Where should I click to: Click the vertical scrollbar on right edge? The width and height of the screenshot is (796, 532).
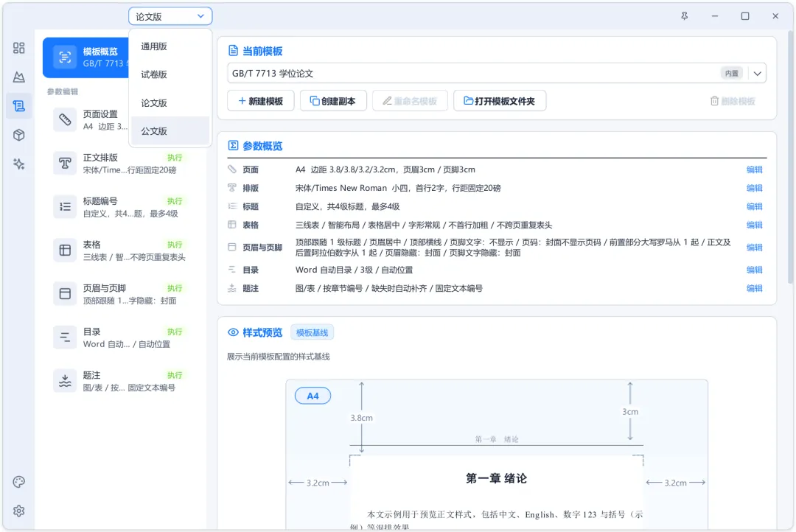(790, 156)
